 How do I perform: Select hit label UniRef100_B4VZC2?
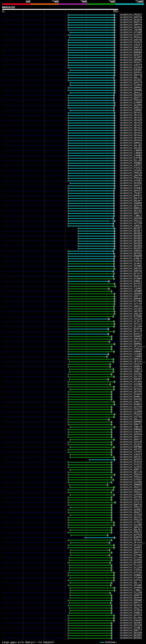pyautogui.click(x=131, y=284)
